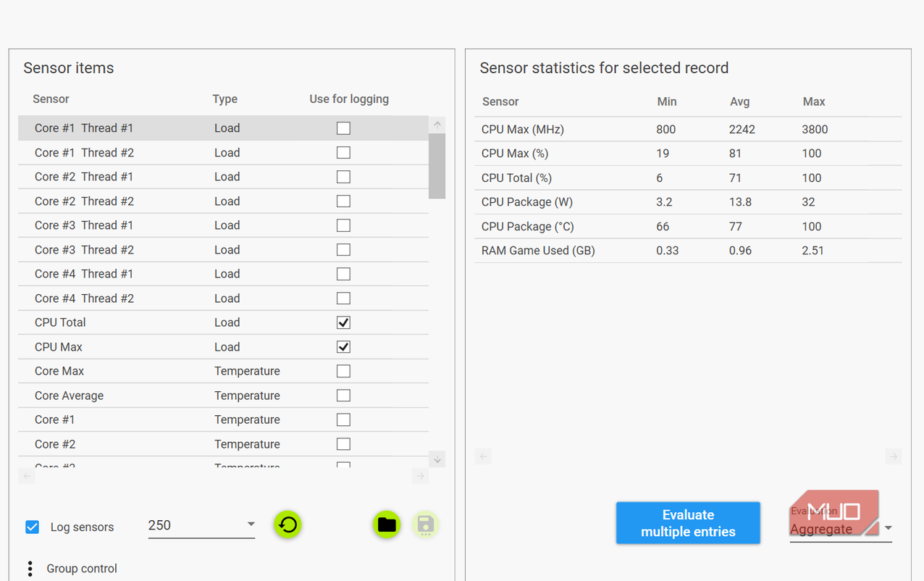Click the Sensor column header in Sensor items
Image resolution: width=924 pixels, height=581 pixels.
(x=51, y=99)
